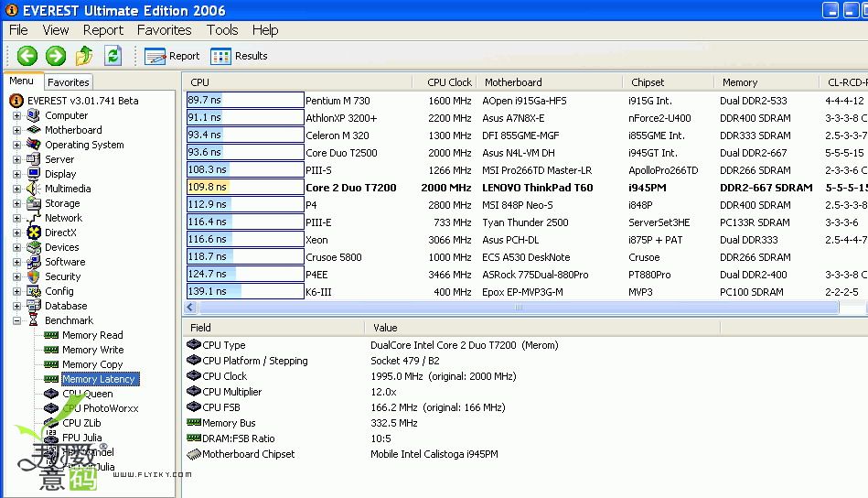Viewport: 868px width, 498px height.
Task: Click the Field column header
Action: pos(273,328)
